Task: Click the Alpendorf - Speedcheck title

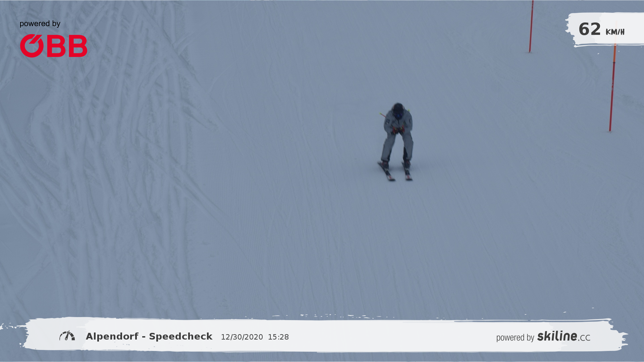Action: pyautogui.click(x=149, y=337)
